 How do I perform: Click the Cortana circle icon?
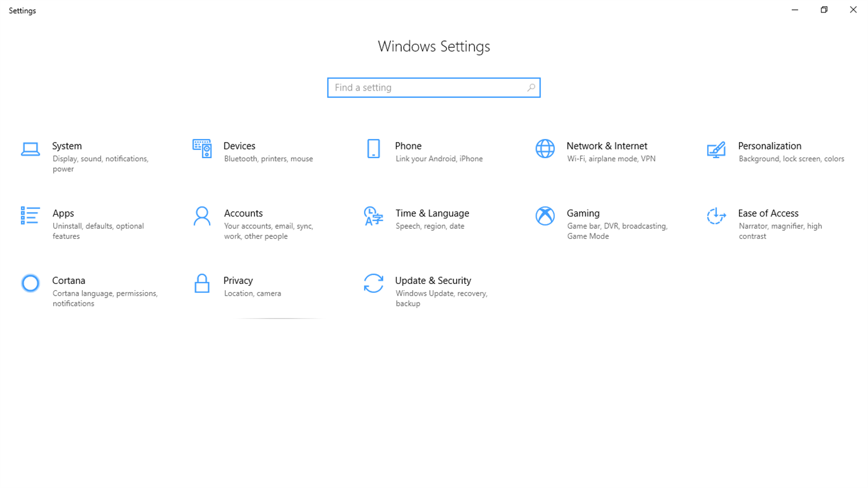point(30,283)
